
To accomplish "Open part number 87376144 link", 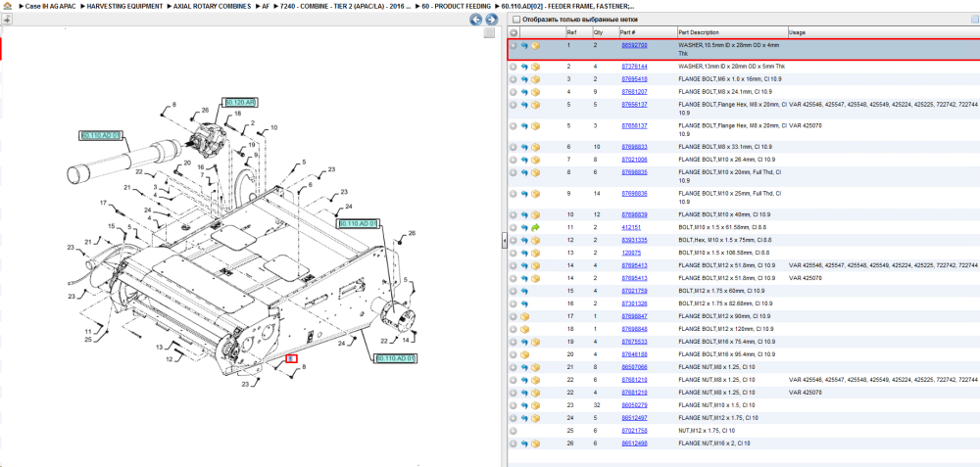I will 634,67.
